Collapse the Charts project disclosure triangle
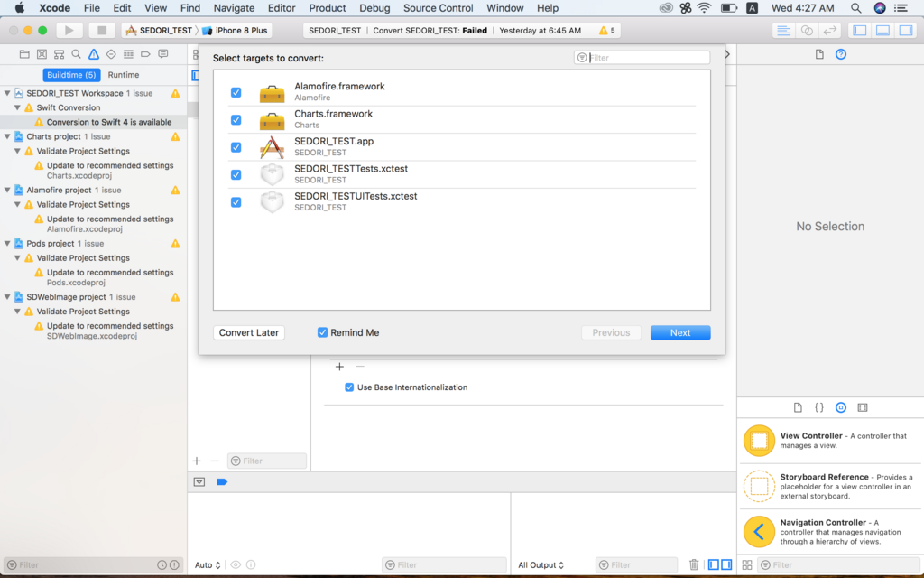This screenshot has width=924, height=578. [x=7, y=136]
